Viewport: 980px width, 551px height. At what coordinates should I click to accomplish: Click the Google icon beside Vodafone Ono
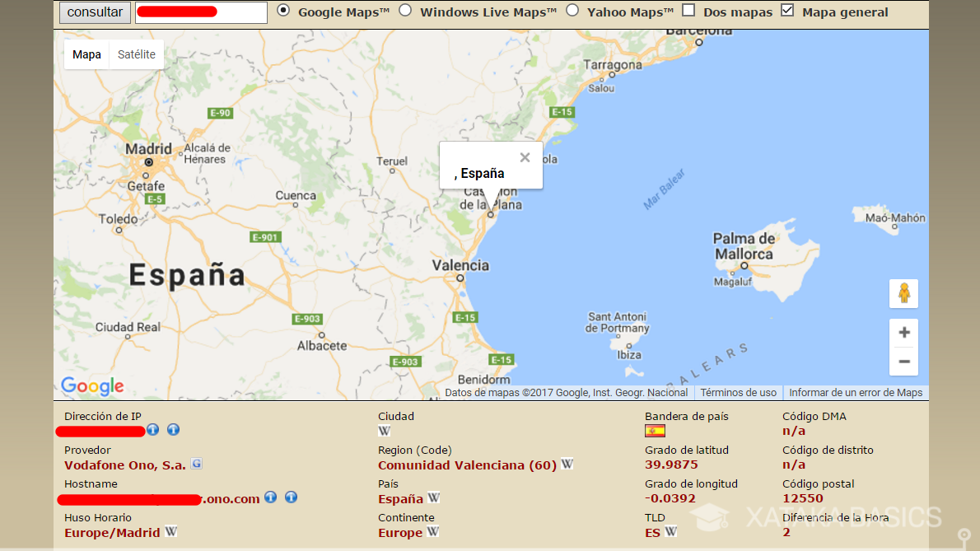[197, 464]
